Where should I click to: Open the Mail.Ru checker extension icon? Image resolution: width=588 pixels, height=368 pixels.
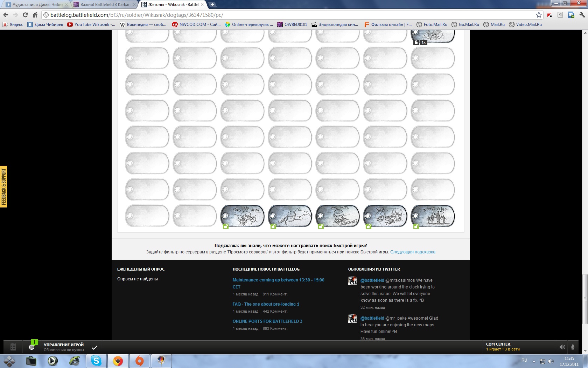click(x=571, y=15)
